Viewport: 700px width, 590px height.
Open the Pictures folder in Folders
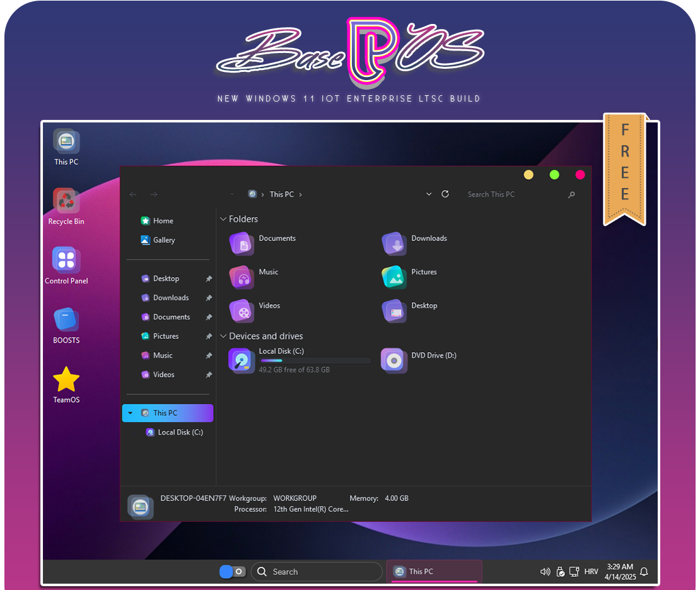point(394,277)
